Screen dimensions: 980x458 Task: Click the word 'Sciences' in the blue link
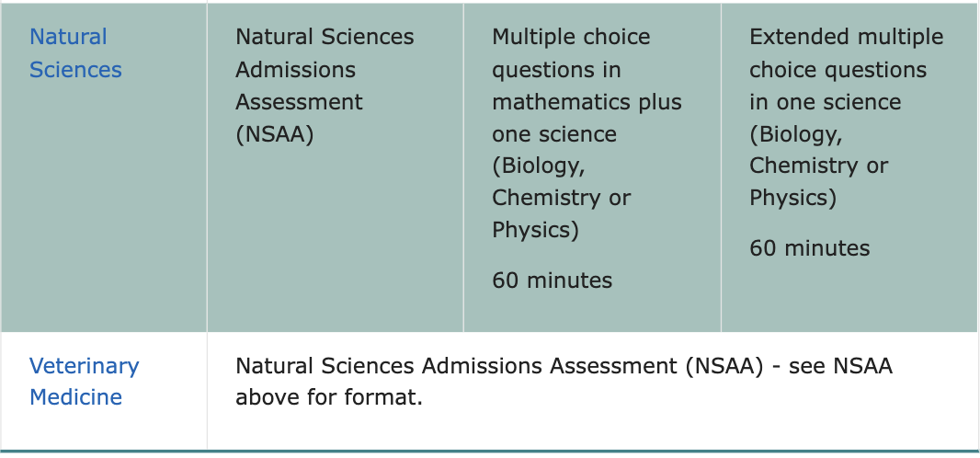click(x=75, y=69)
